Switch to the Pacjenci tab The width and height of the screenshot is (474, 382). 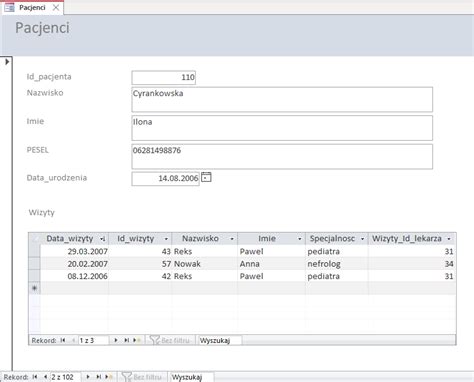click(x=32, y=7)
